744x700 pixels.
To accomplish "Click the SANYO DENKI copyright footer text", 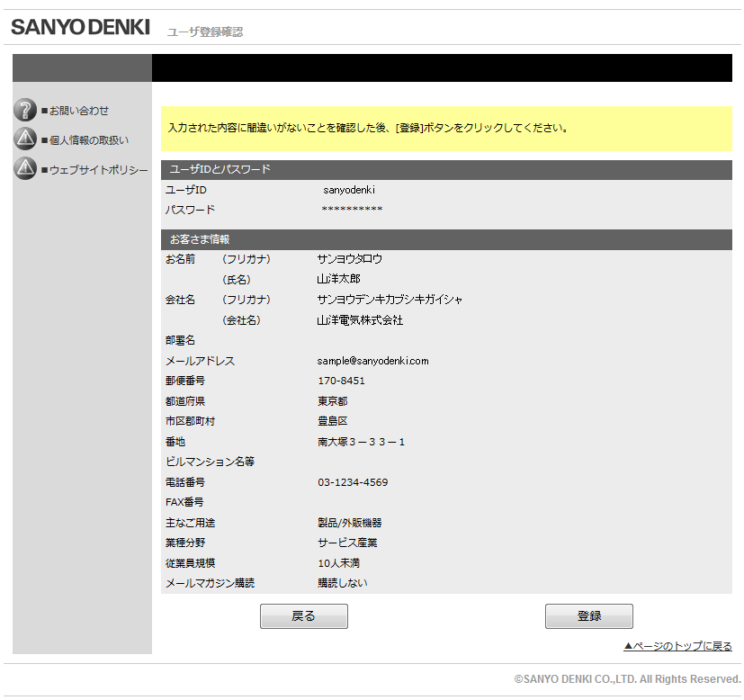I will click(627, 679).
